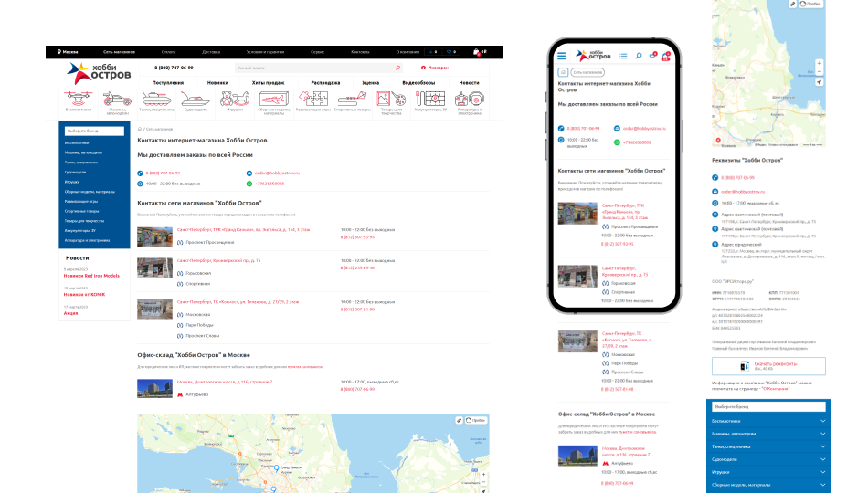
Task: Click Сборные модели, материалы in desktop blue sidebar
Action: point(90,192)
